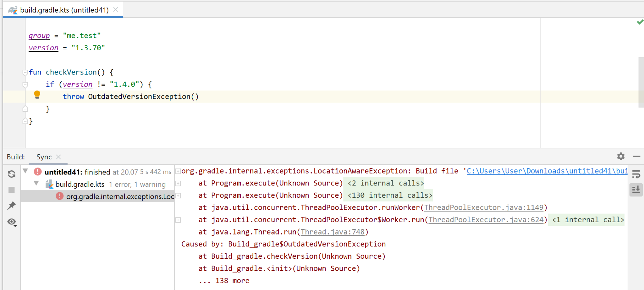Select org.gradle.internal.exceptions.Loc tree row

pos(98,196)
